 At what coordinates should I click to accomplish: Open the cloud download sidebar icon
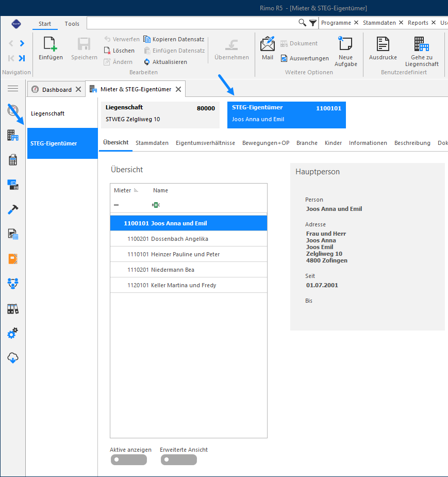pos(13,358)
